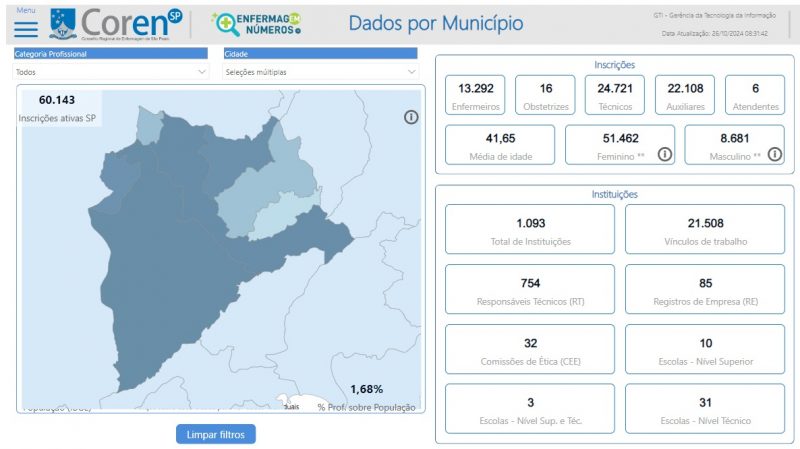This screenshot has height=449, width=800.
Task: Select the Enfermeiros 13.292 card
Action: [476, 95]
